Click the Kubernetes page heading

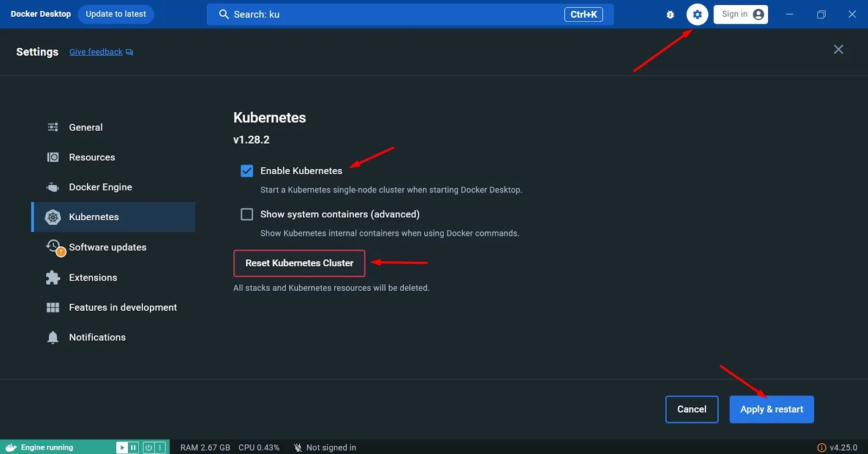coord(270,118)
